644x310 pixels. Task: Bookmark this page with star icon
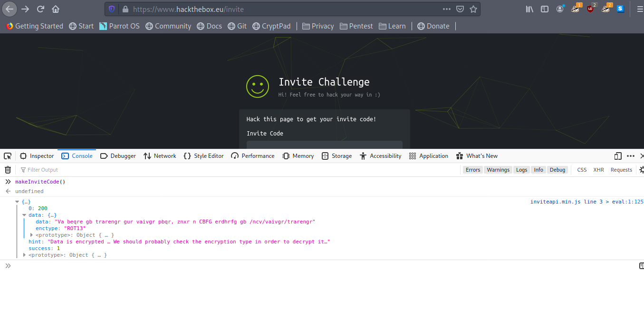click(x=473, y=9)
